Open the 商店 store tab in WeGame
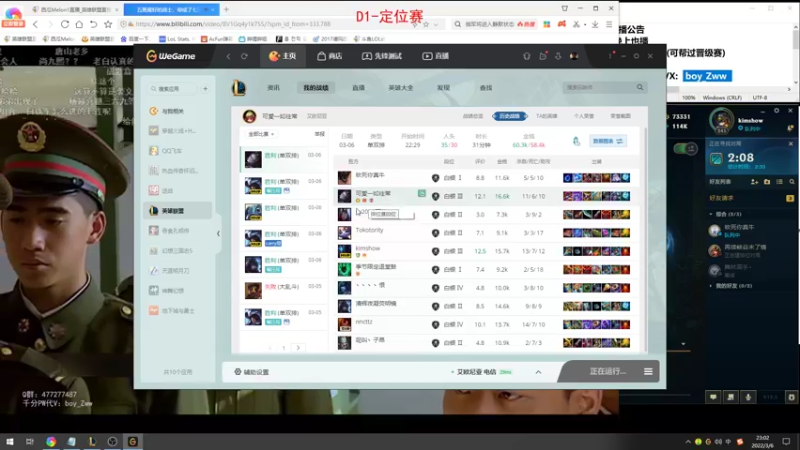Image resolution: width=800 pixels, height=450 pixels. click(330, 56)
